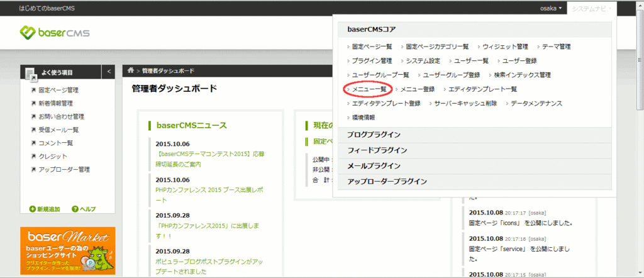Select ウィジェット管理 in the menu
Image resolution: width=644 pixels, height=278 pixels.
pyautogui.click(x=505, y=47)
